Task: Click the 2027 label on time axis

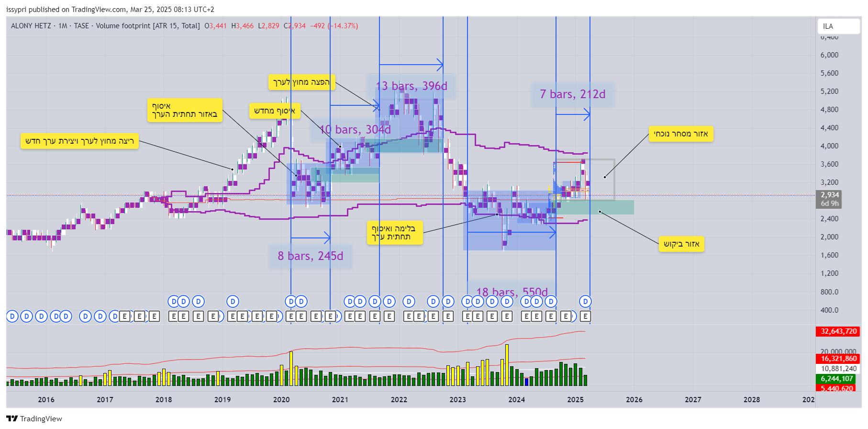Action: tap(693, 400)
